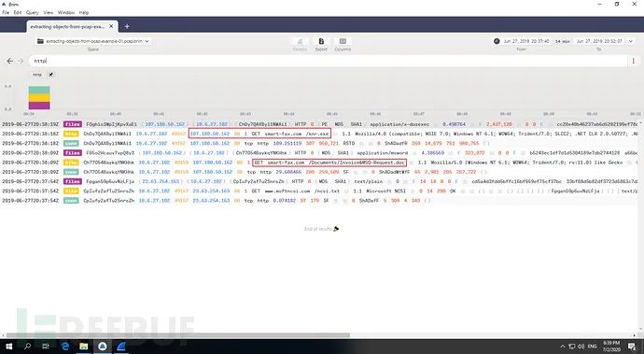This screenshot has width=644, height=354.
Task: Open Microsoft Edge from the taskbar
Action: 65,347
